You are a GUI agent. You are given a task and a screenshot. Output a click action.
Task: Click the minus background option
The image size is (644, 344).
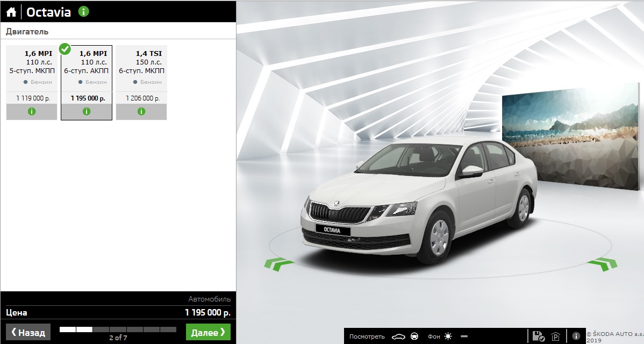(464, 336)
